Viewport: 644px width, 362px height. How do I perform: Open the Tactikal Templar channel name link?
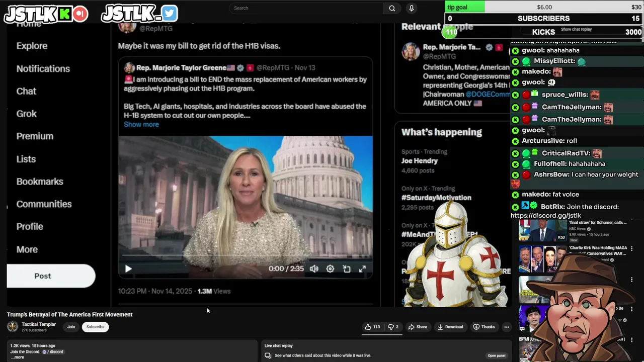click(39, 324)
